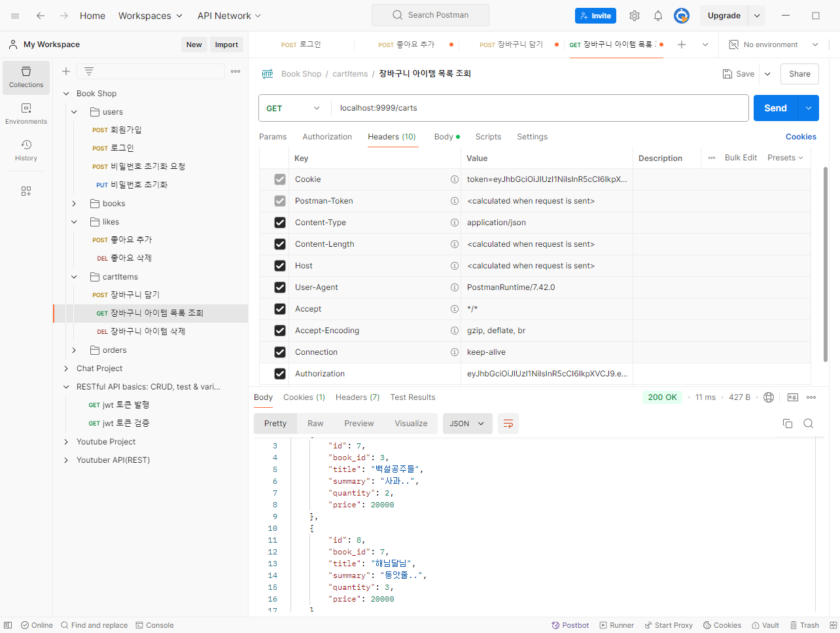
Task: Toggle the Postman-Token header checkbox
Action: pyautogui.click(x=280, y=201)
